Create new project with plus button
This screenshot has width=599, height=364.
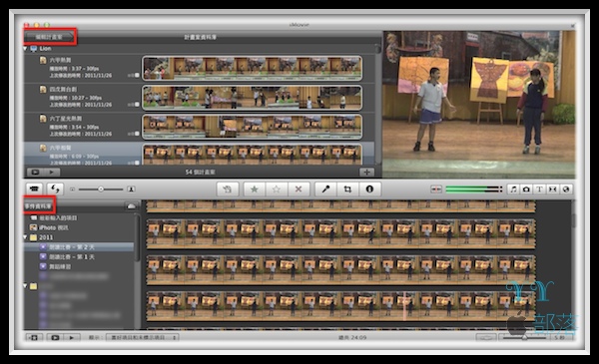coord(366,173)
